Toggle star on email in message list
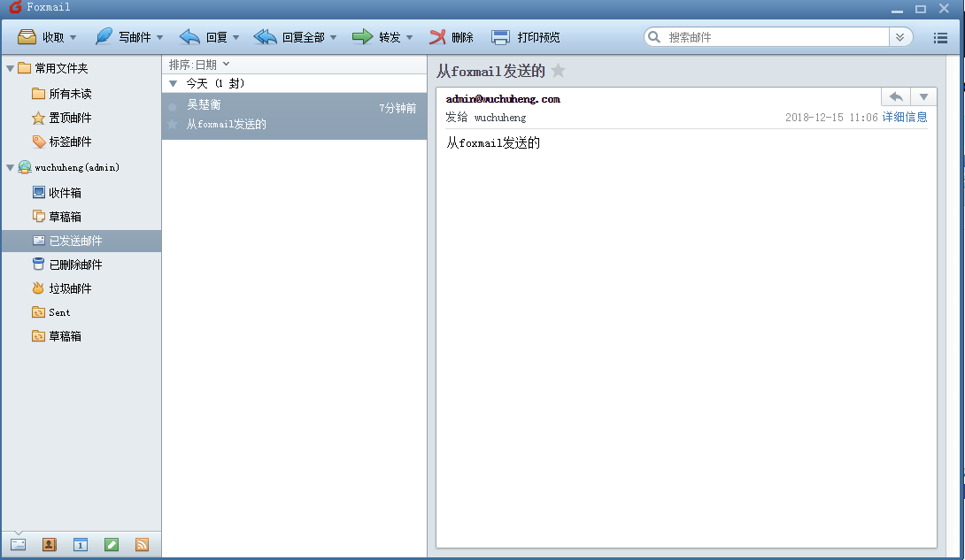 click(x=173, y=124)
